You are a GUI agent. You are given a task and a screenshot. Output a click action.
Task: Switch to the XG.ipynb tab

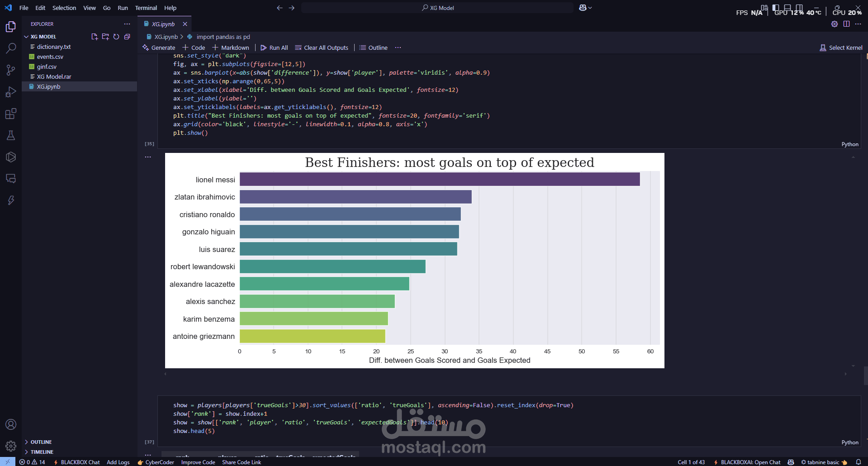(x=163, y=24)
